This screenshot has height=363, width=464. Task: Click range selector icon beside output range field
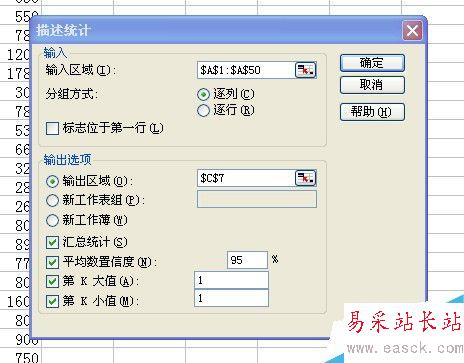click(x=305, y=178)
